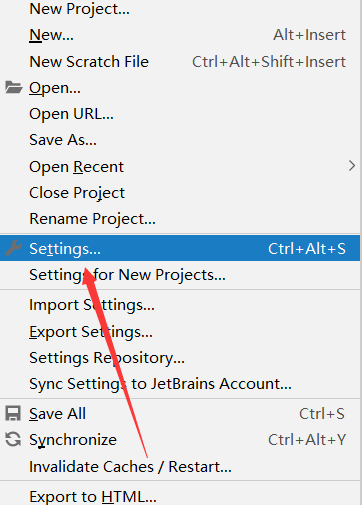Choose Save As... option
The width and height of the screenshot is (362, 505).
180,140
